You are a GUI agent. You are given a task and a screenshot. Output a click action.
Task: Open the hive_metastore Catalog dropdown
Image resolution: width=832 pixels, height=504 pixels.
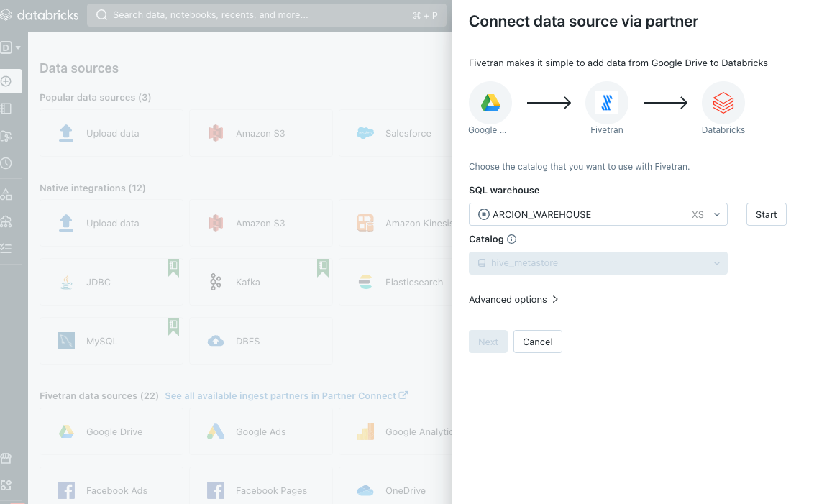click(x=598, y=263)
